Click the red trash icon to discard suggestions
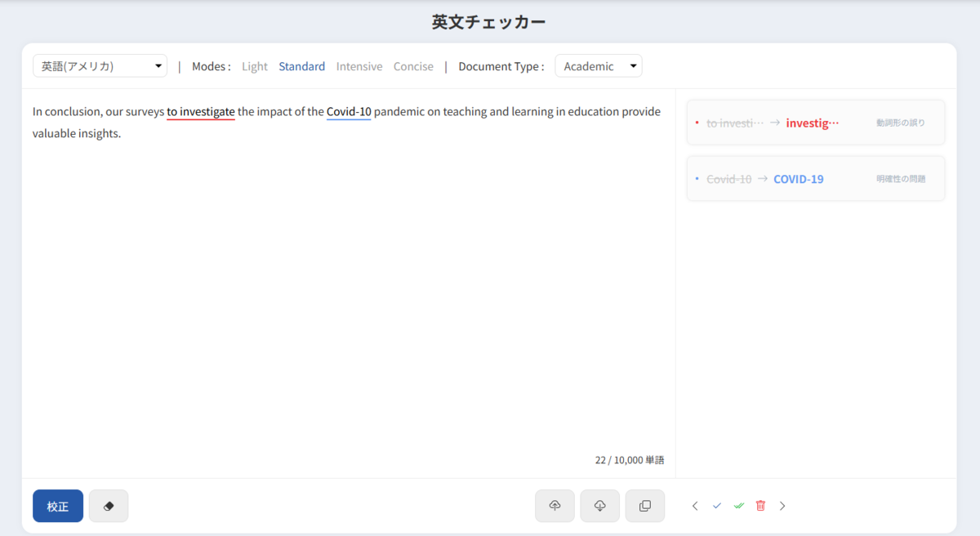Viewport: 980px width, 536px height. (x=760, y=505)
